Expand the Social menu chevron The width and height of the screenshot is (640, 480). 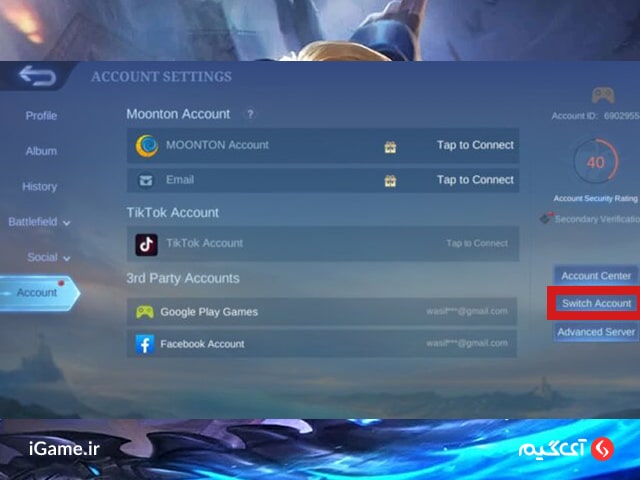[x=67, y=258]
